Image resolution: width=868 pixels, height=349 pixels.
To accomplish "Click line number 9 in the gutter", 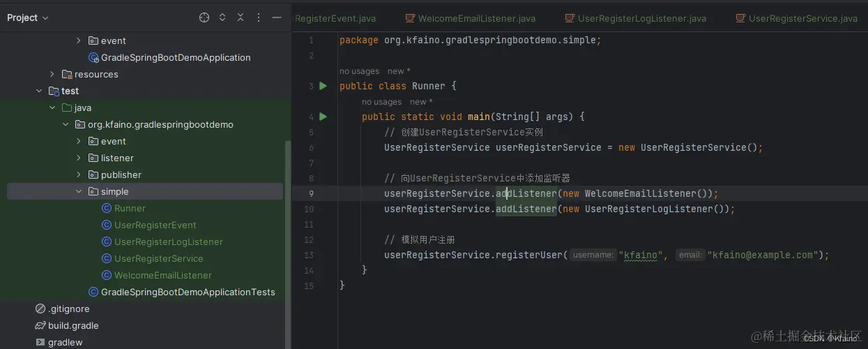I will pyautogui.click(x=311, y=194).
